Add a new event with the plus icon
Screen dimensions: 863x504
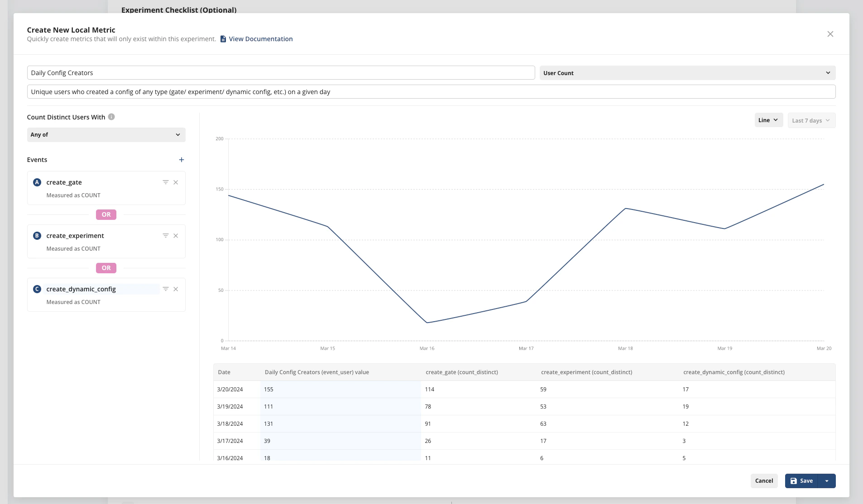[x=181, y=159]
